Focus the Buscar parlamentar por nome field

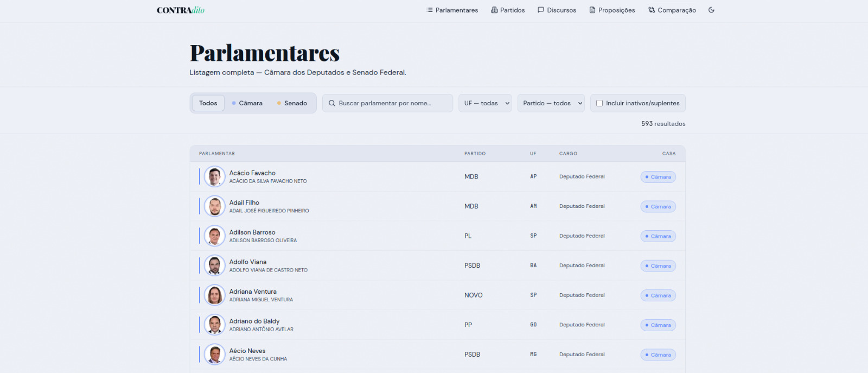click(387, 103)
